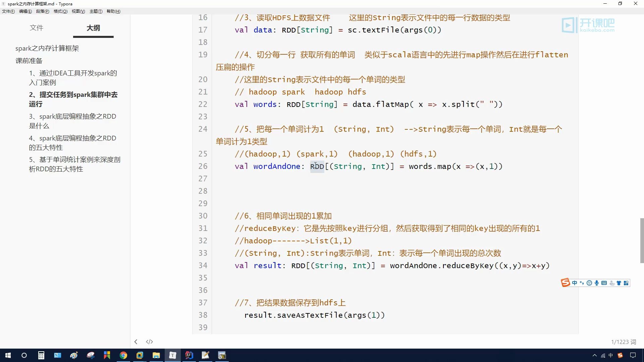Open the Snipping Tool on the taskbar

[91, 355]
